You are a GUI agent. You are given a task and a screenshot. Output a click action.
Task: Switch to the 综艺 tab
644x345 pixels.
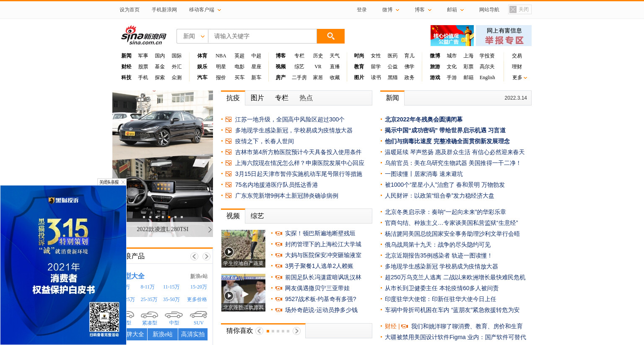point(257,216)
